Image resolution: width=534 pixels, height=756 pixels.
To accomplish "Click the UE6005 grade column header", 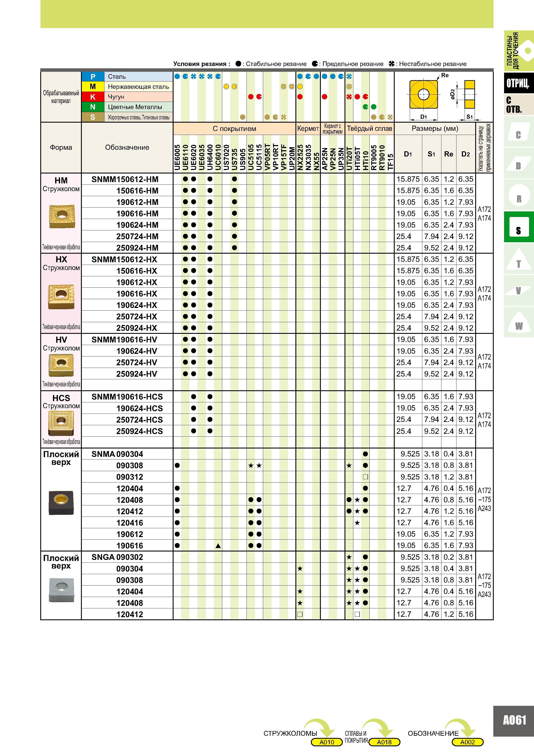I will pos(177,157).
